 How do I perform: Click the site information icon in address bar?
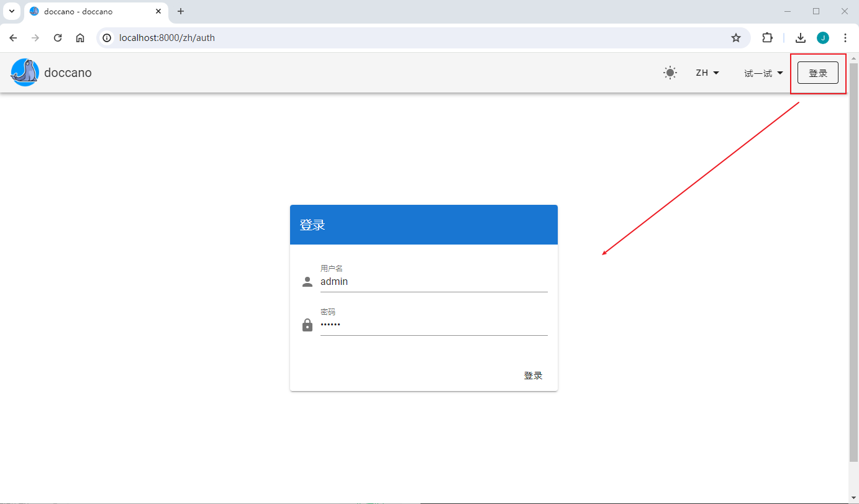[x=107, y=38]
